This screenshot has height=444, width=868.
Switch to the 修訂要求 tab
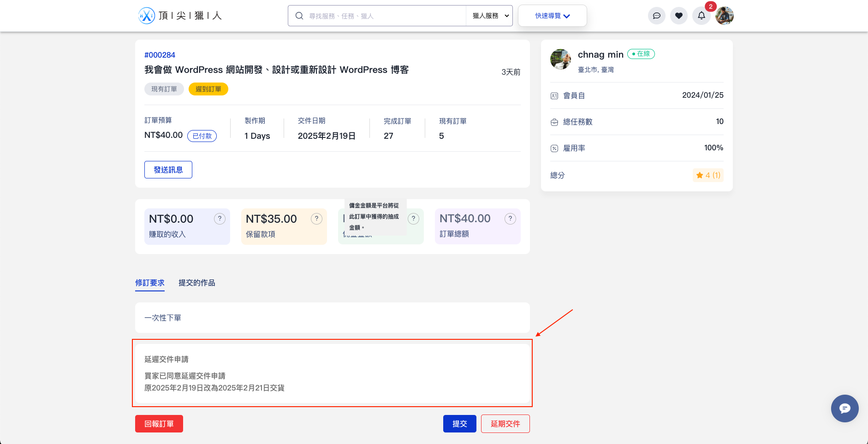[150, 283]
